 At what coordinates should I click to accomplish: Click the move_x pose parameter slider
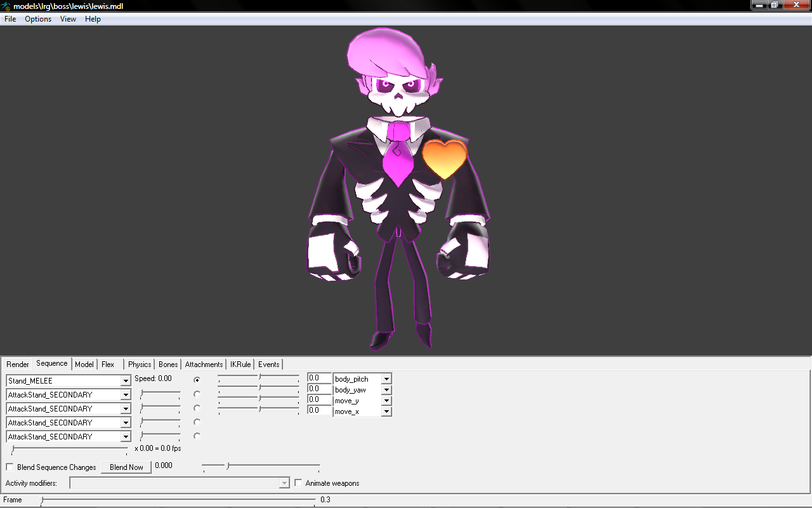[258, 410]
